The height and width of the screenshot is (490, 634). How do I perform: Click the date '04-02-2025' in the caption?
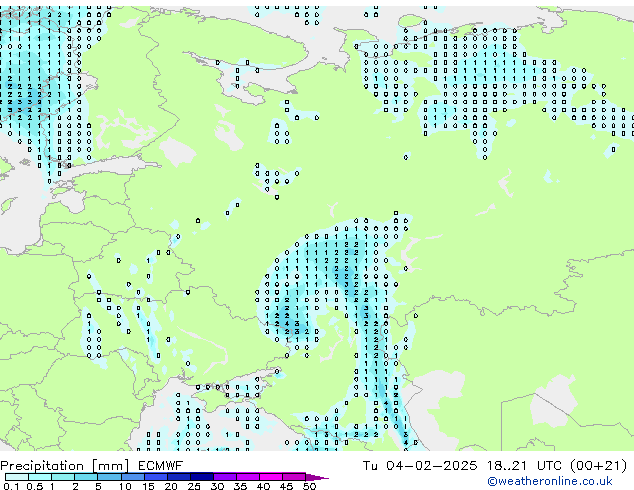pos(431,466)
